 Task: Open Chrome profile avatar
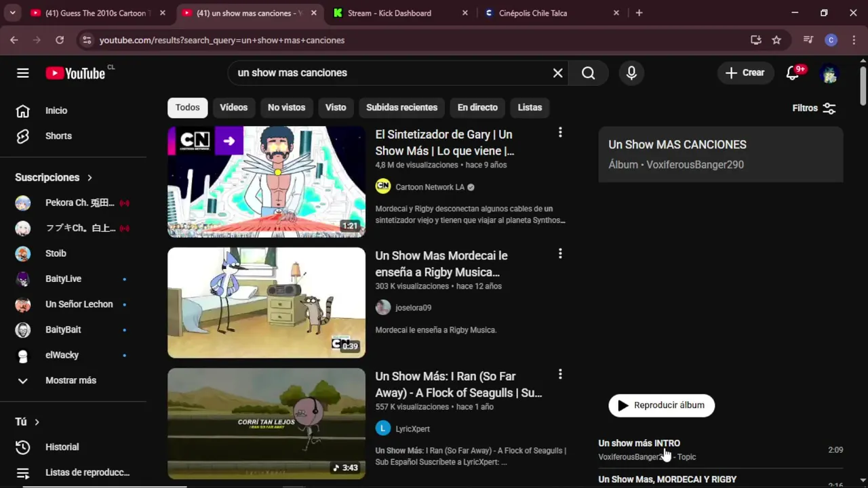831,40
